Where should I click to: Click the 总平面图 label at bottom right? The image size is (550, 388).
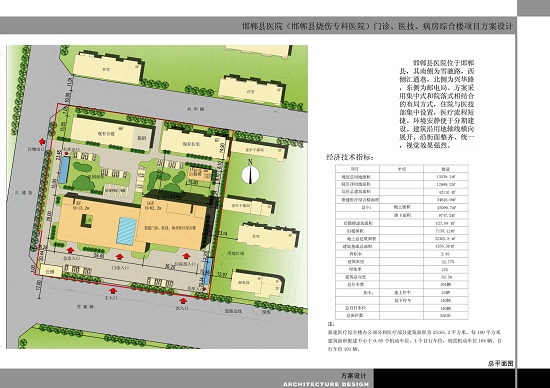tap(501, 363)
